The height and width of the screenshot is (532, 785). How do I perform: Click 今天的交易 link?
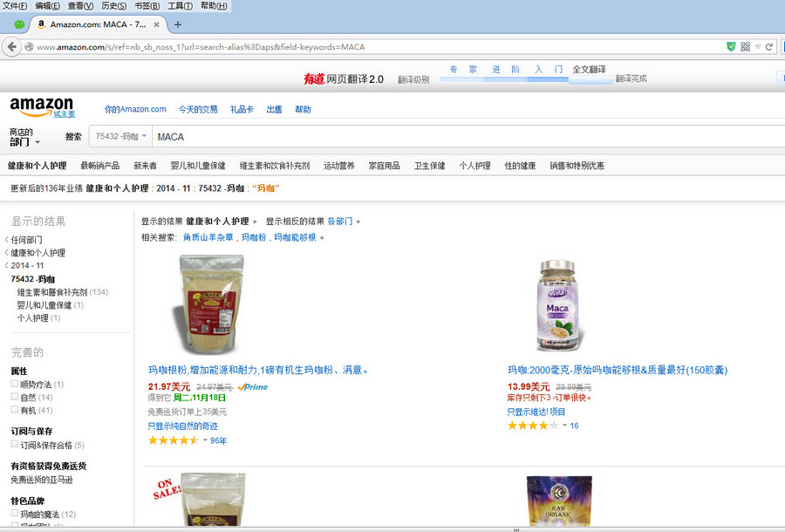(198, 109)
